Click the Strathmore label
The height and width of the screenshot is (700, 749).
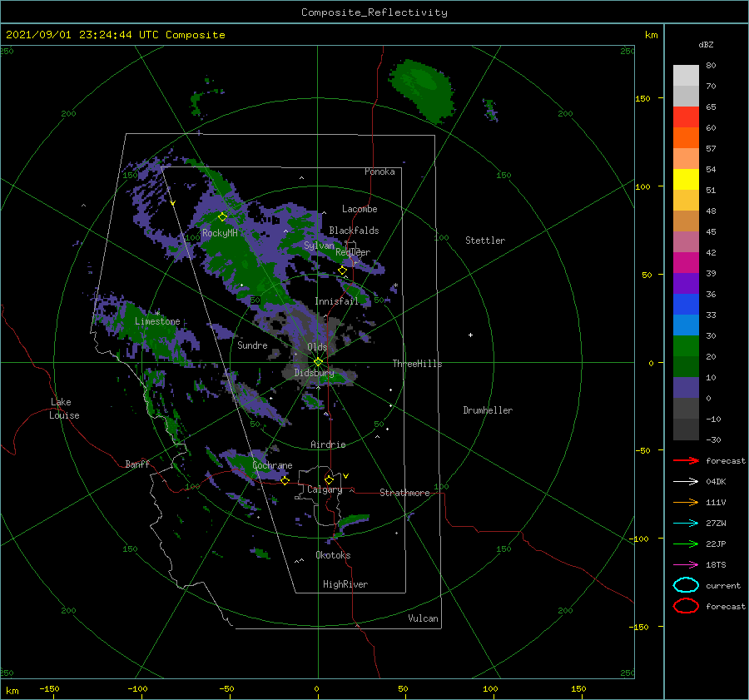(x=404, y=493)
